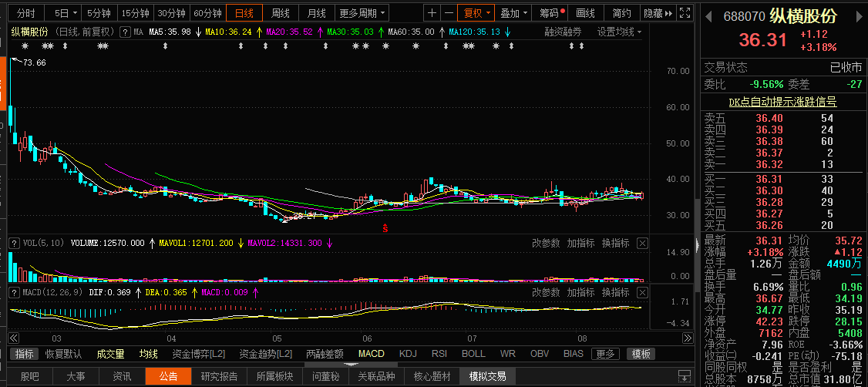Click DK点自动提示涨跌信号 link
Image resolution: width=868 pixels, height=387 pixels.
[x=782, y=102]
